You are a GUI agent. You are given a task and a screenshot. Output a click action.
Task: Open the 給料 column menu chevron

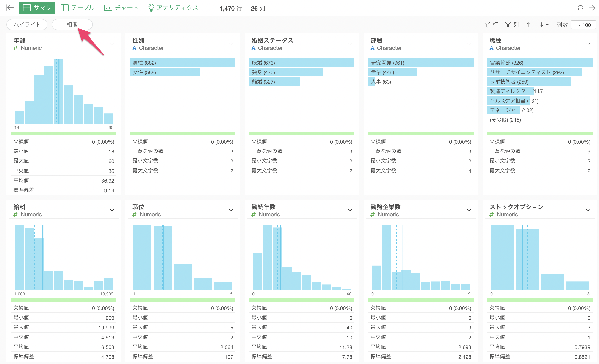[112, 210]
